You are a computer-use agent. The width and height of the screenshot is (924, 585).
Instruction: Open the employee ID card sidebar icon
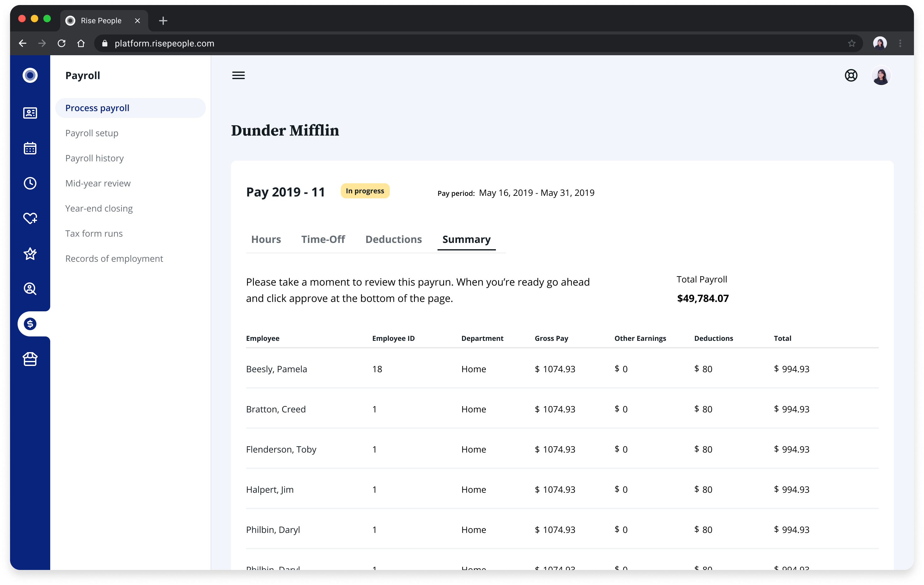(x=30, y=113)
